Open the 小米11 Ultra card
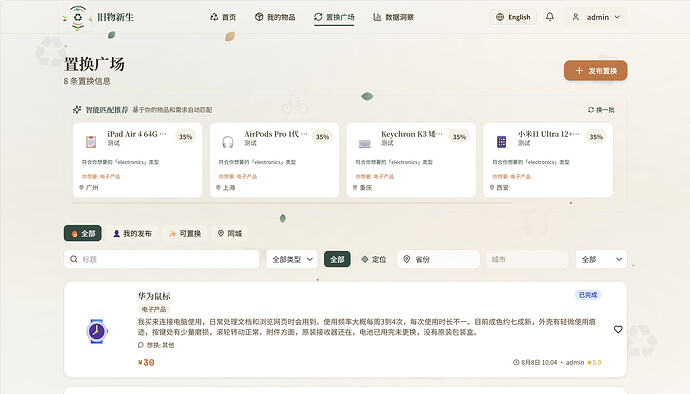Image resolution: width=690 pixels, height=394 pixels. [548, 160]
